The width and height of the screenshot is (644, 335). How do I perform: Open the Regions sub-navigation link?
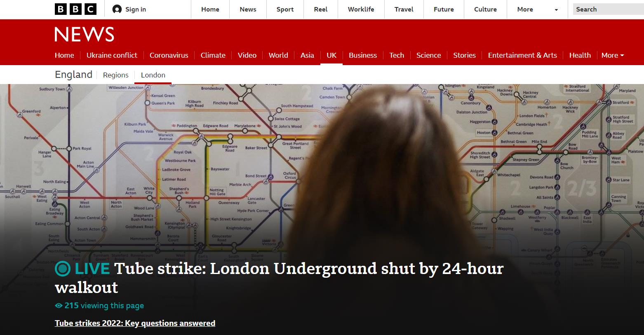[116, 75]
